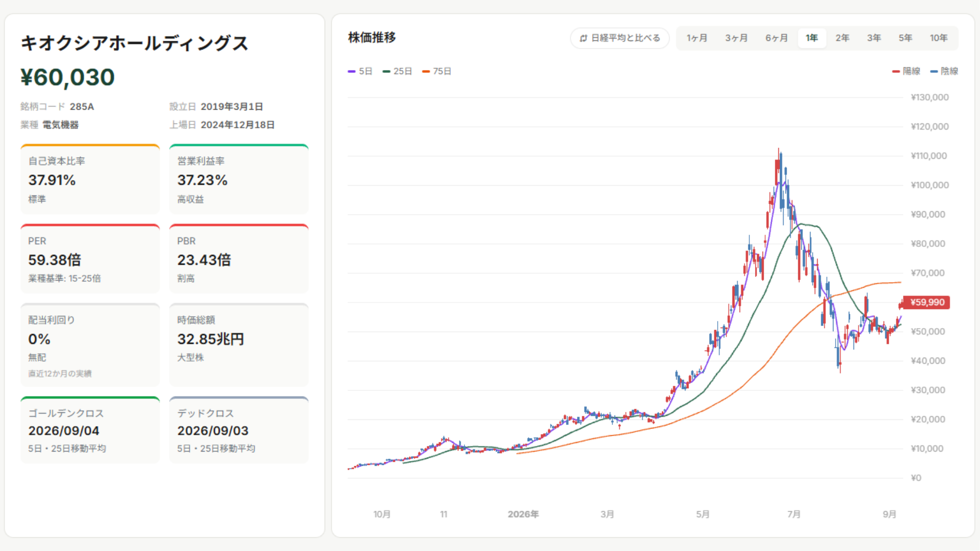The height and width of the screenshot is (551, 980).
Task: Click the 株価推移 chart heading
Action: point(372,38)
